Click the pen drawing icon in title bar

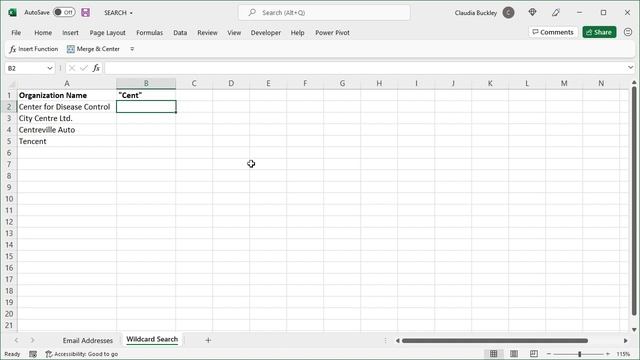(x=556, y=13)
